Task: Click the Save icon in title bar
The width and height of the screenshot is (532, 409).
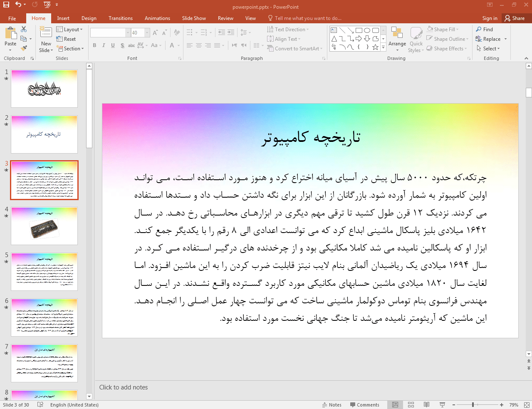Action: point(6,5)
